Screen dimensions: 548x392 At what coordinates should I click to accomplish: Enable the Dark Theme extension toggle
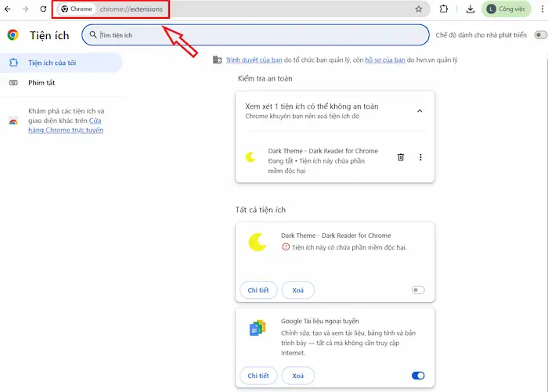(x=418, y=290)
